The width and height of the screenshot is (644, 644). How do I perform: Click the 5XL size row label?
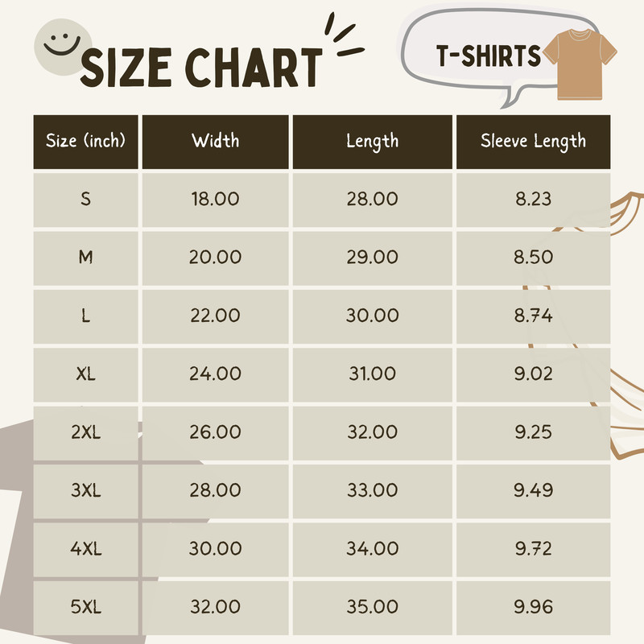pyautogui.click(x=86, y=606)
